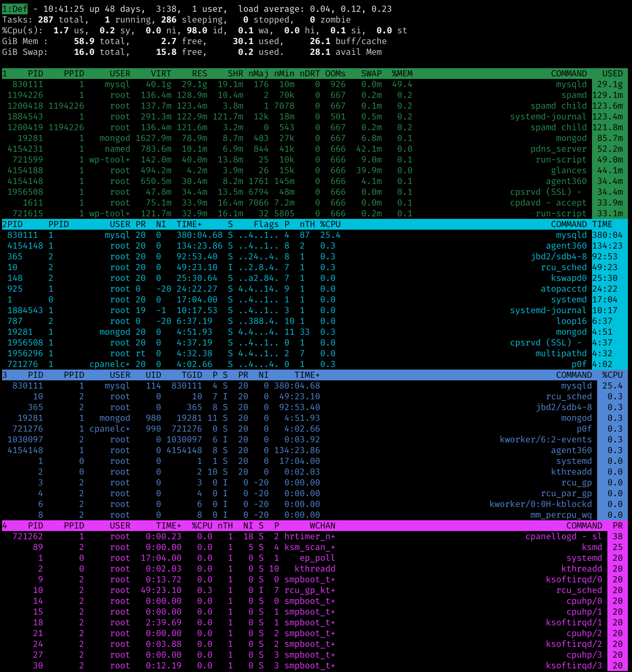Click the '926' OOMs score of mysqld
632x672 pixels.
pos(338,84)
